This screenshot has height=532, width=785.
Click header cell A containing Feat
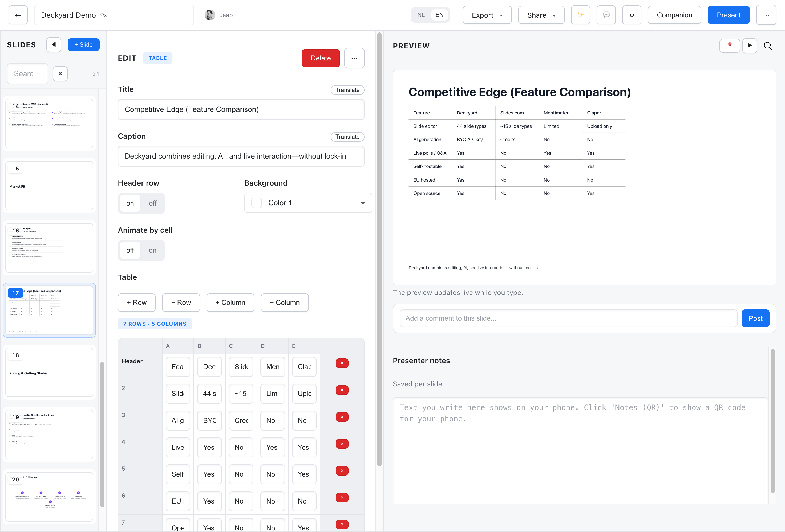pos(178,367)
